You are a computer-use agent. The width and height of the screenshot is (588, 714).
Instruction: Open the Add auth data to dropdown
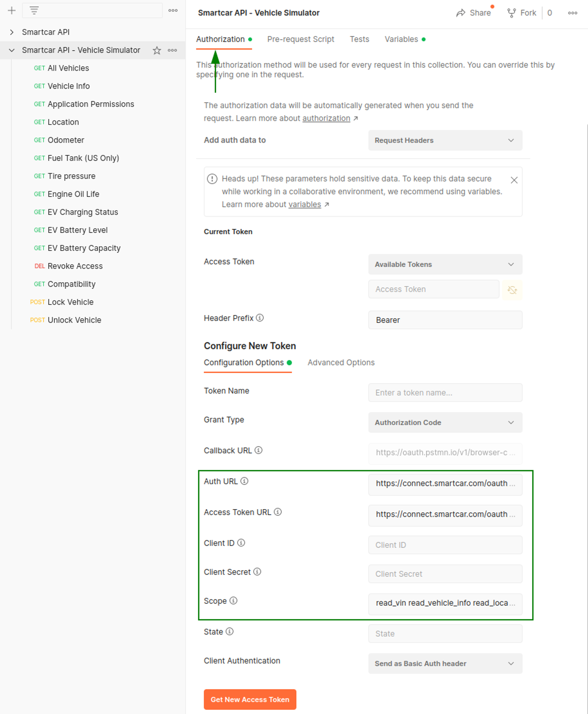(445, 140)
